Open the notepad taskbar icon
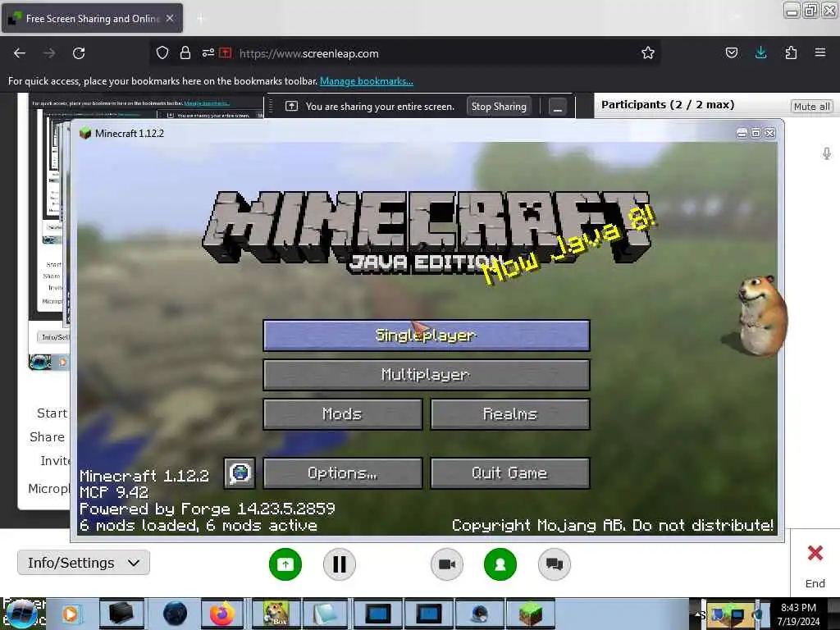This screenshot has height=630, width=840. 325,614
